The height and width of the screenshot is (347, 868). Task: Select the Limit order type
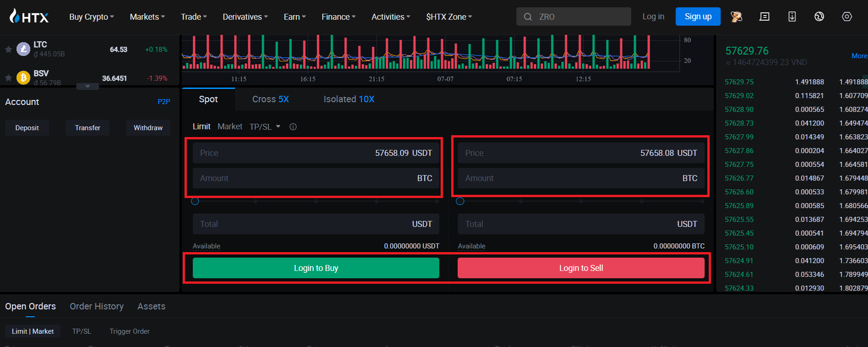[202, 127]
